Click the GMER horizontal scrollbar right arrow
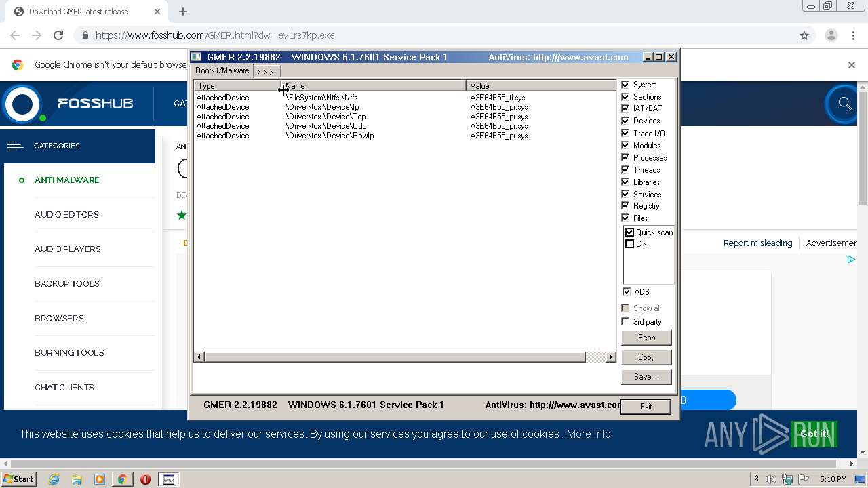This screenshot has height=488, width=868. pos(610,357)
